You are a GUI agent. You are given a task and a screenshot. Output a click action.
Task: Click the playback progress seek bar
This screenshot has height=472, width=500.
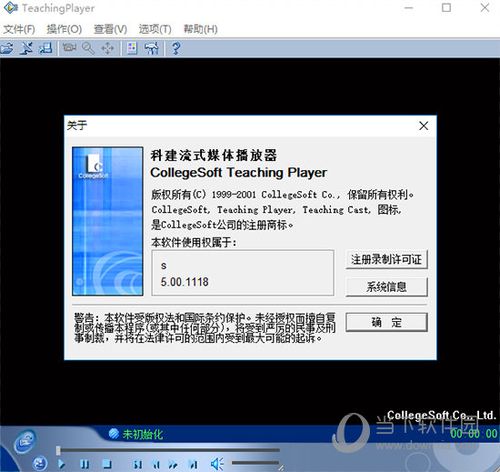point(168,450)
